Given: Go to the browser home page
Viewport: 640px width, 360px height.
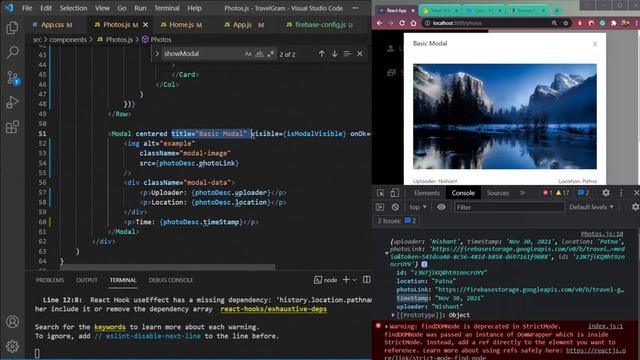Looking at the screenshot, I should tap(413, 23).
